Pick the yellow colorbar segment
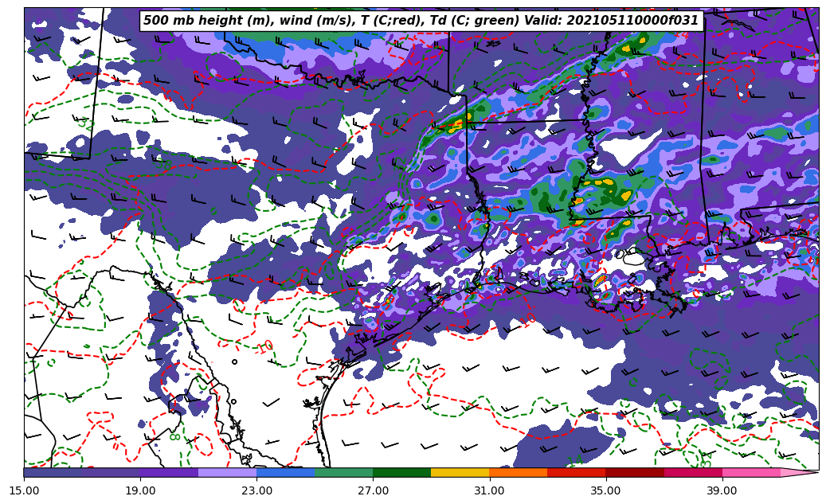826x504 pixels. [460, 473]
